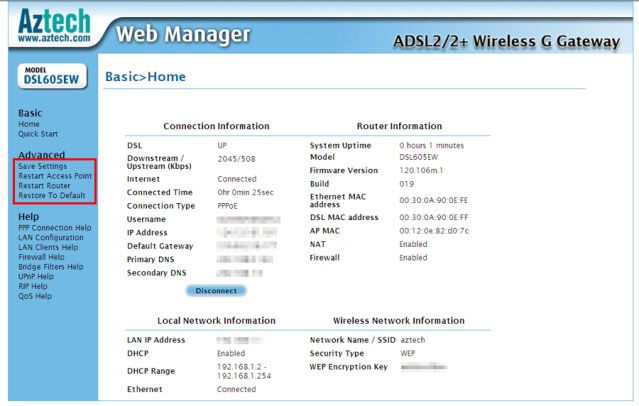Click the PPPoE connection type value
The image size is (639, 406).
click(227, 206)
